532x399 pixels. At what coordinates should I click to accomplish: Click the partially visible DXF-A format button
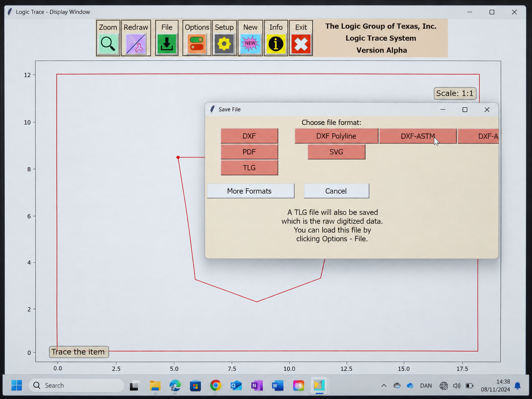tap(478, 136)
